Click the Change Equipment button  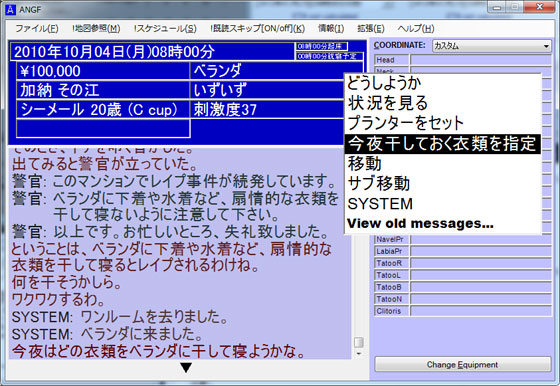tap(462, 365)
